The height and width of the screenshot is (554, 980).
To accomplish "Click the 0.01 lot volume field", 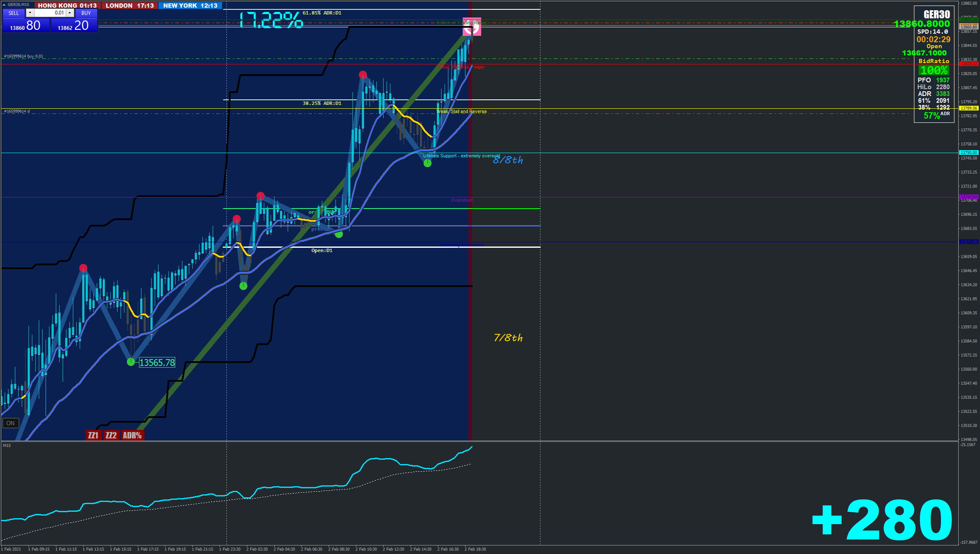I will pos(50,13).
